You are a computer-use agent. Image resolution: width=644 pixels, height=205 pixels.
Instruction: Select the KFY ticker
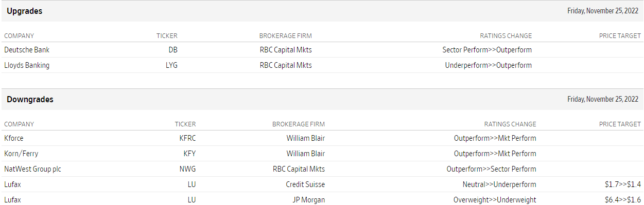190,154
